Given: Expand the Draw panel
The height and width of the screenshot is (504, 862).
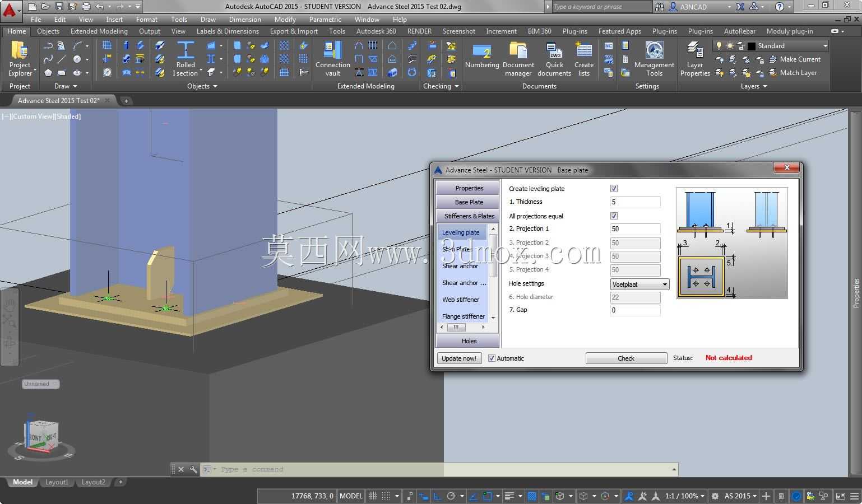Looking at the screenshot, I should point(66,86).
